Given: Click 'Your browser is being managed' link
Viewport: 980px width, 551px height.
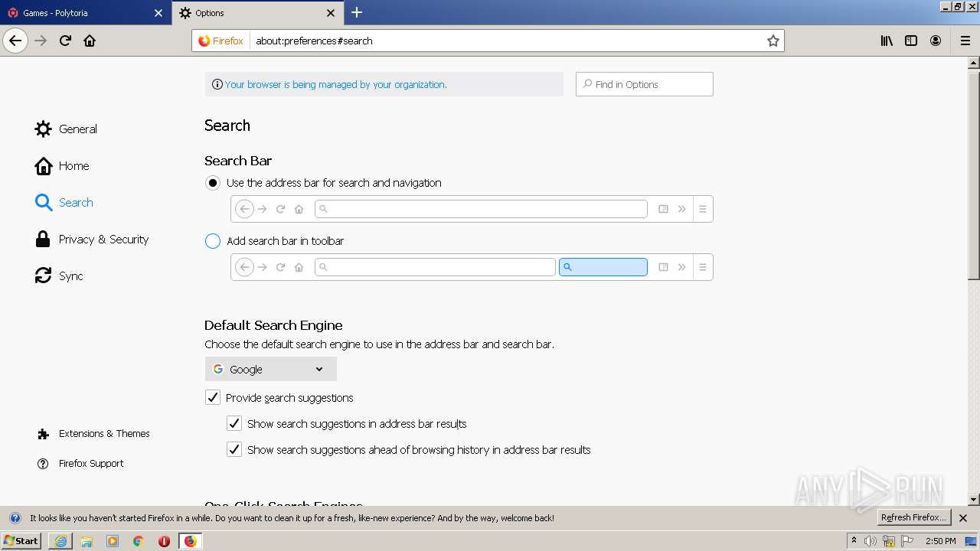Looking at the screenshot, I should pos(335,84).
